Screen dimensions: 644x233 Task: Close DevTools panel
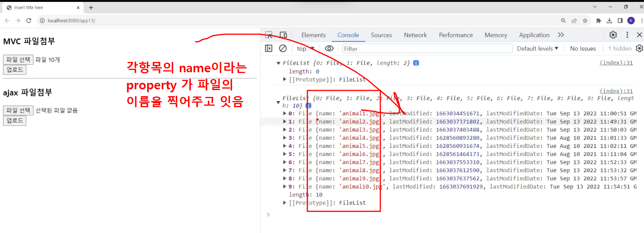pos(639,35)
